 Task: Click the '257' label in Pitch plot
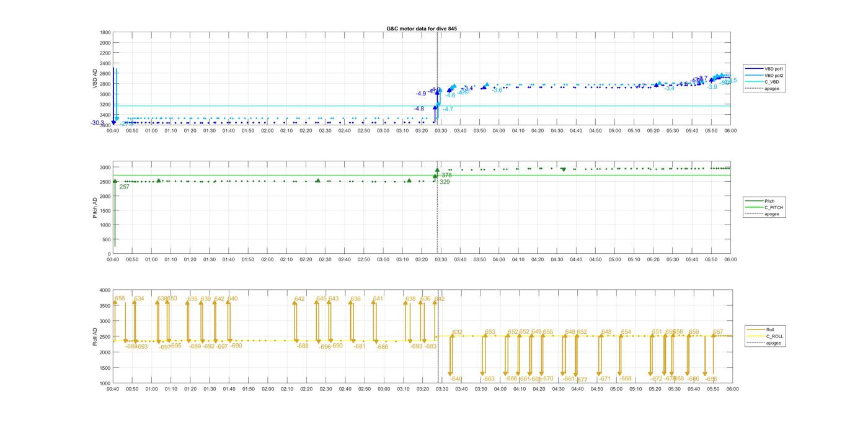tap(124, 187)
